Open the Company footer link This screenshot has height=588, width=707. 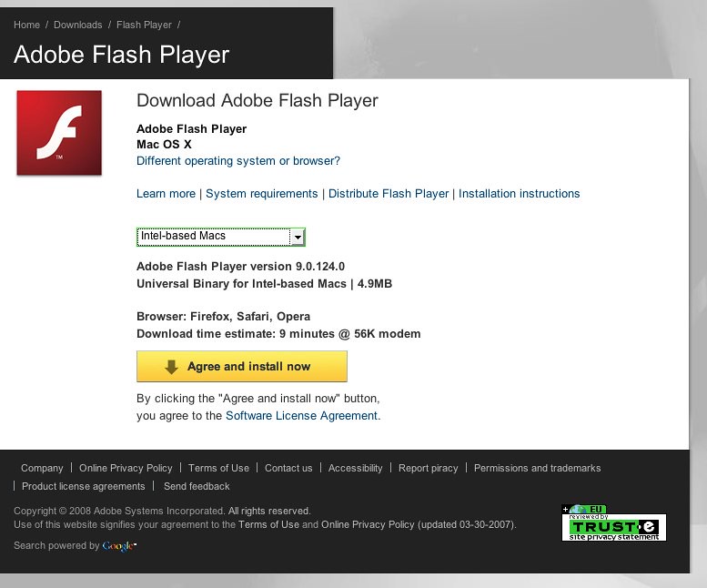pyautogui.click(x=42, y=468)
